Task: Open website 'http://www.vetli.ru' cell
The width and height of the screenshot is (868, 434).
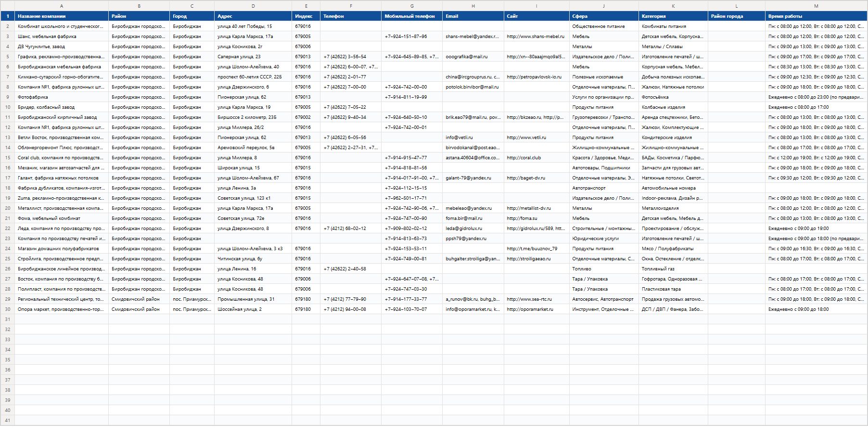Action: [x=536, y=137]
